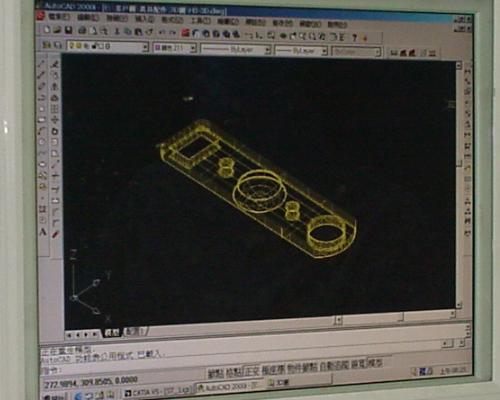Select the Mirror modify tool
The height and width of the screenshot is (400, 500).
[55, 87]
